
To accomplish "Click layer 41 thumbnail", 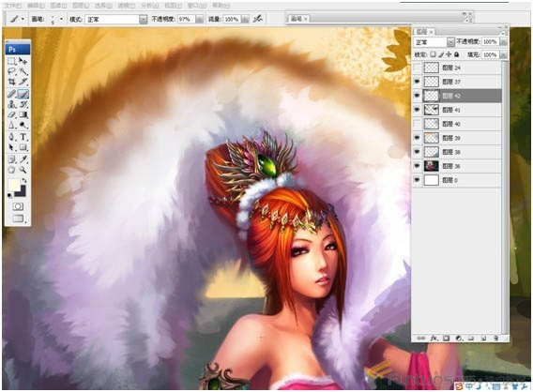I will point(432,110).
